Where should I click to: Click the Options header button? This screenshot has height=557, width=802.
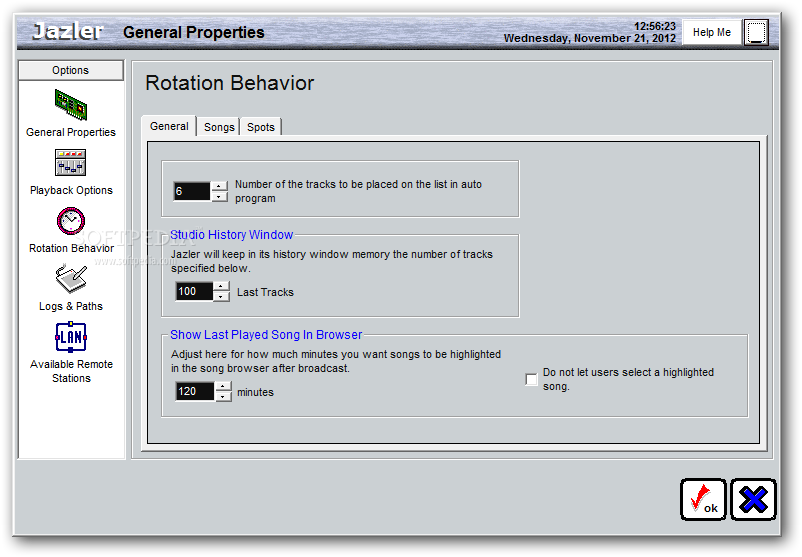pos(71,70)
